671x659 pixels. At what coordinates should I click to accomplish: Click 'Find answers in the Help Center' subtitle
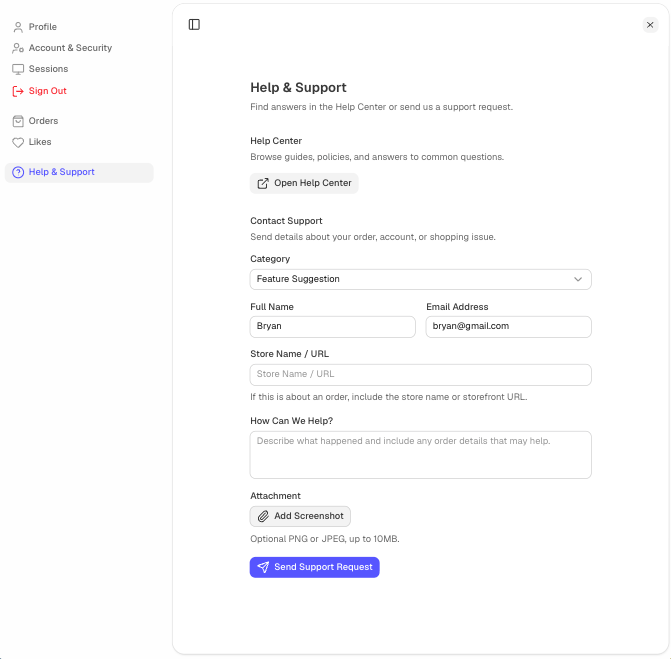click(x=381, y=107)
